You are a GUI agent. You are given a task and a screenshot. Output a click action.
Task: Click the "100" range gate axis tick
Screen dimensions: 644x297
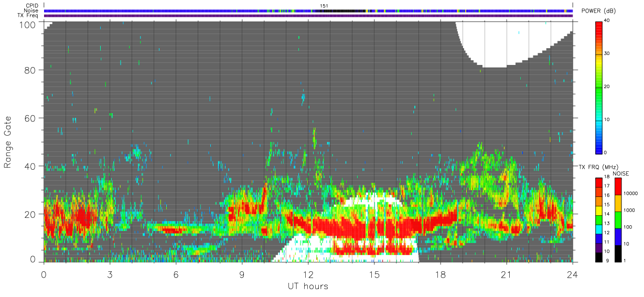pos(28,24)
